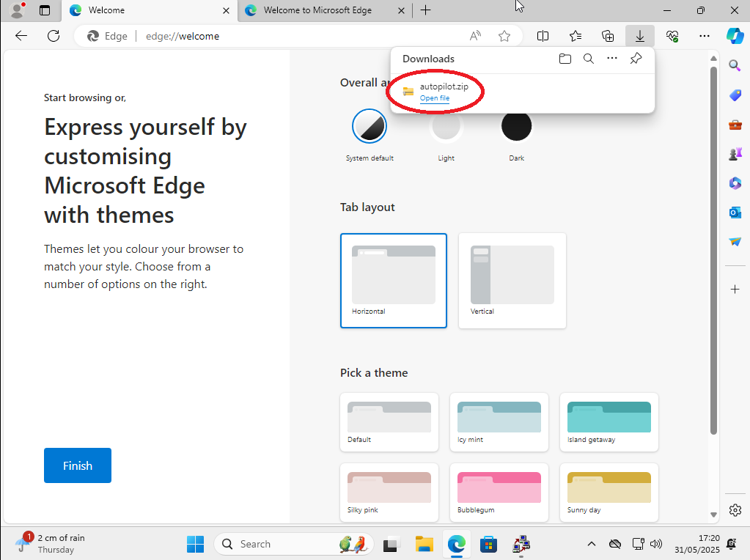
Task: Open Outlook in the Edge sidebar
Action: 735,212
